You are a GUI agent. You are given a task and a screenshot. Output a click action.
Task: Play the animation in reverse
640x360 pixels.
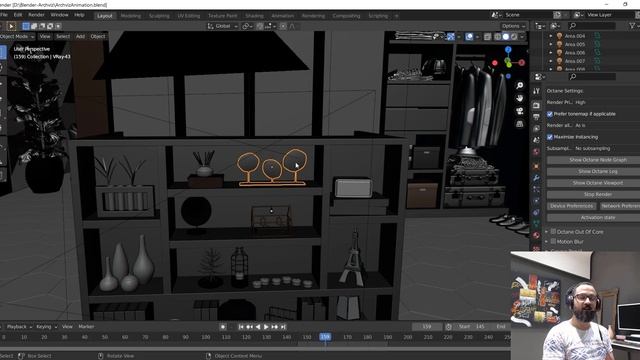coord(258,327)
